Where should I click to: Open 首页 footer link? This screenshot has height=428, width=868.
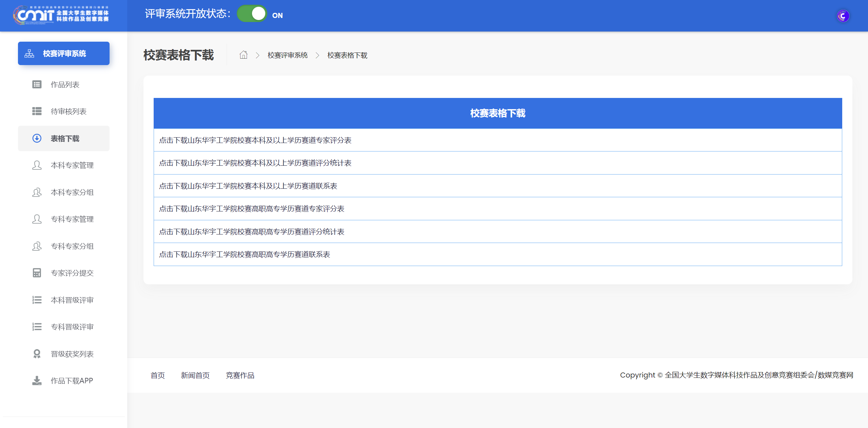click(158, 375)
